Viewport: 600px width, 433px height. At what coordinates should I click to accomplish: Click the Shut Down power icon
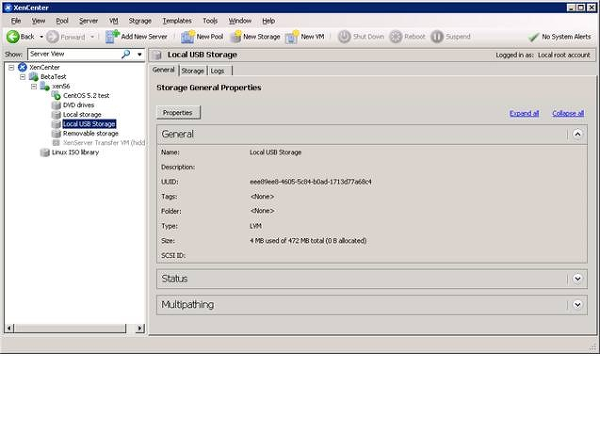(344, 37)
